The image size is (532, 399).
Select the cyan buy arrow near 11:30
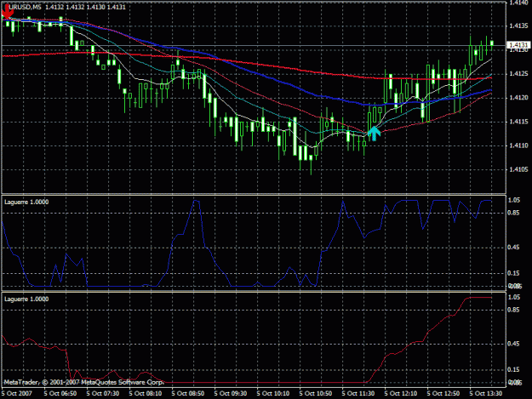374,134
